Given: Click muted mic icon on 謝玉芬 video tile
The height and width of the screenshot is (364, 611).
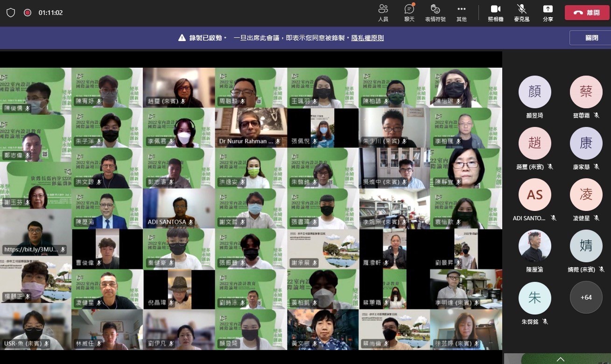Looking at the screenshot, I should click(x=28, y=203).
